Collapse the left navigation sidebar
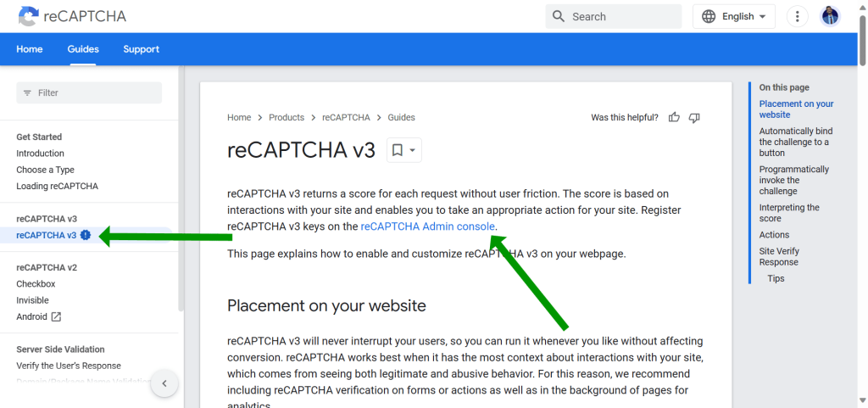Viewport: 868px width, 408px height. click(x=164, y=383)
